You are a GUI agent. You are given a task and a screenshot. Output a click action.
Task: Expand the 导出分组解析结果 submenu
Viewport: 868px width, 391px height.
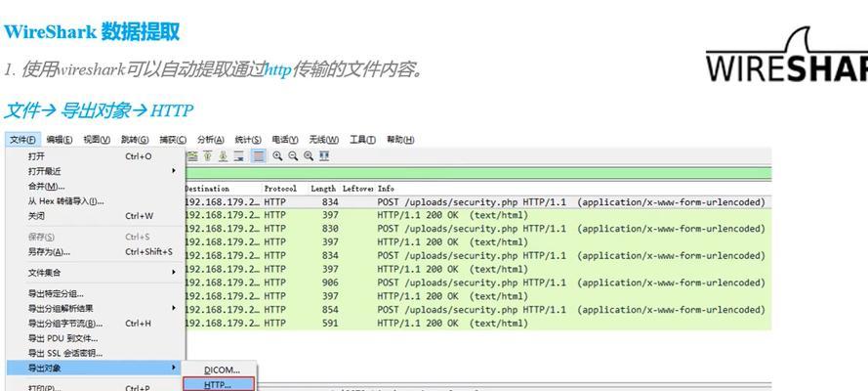pos(96,309)
